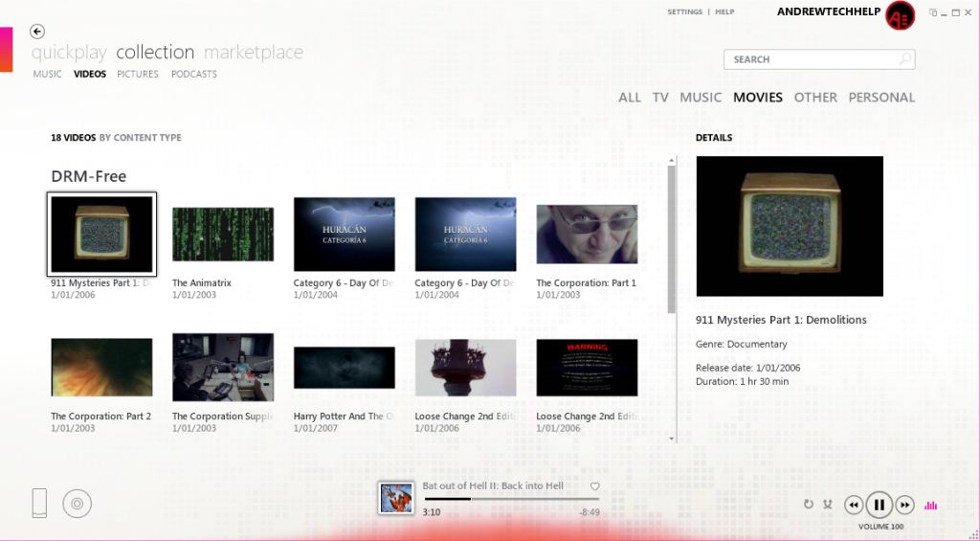Open the collection section
This screenshot has width=980, height=541.
tap(155, 52)
